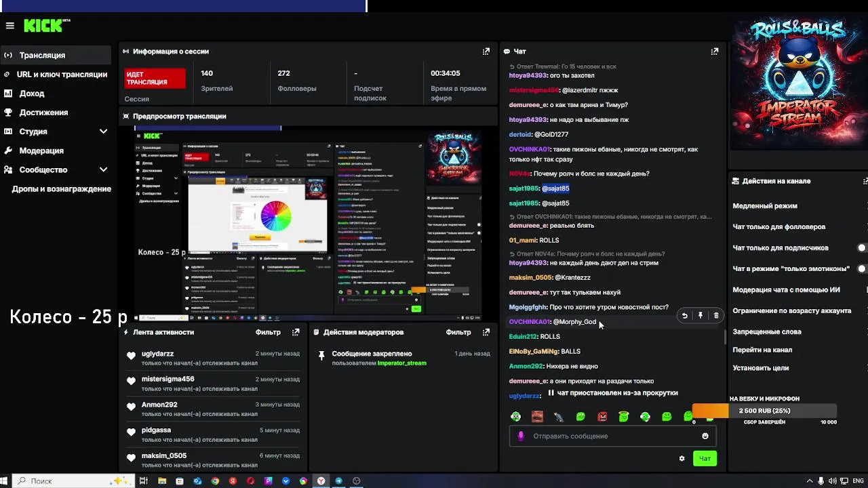This screenshot has width=868, height=488.
Task: Click the purple microphone icon in chat input
Action: point(521,436)
